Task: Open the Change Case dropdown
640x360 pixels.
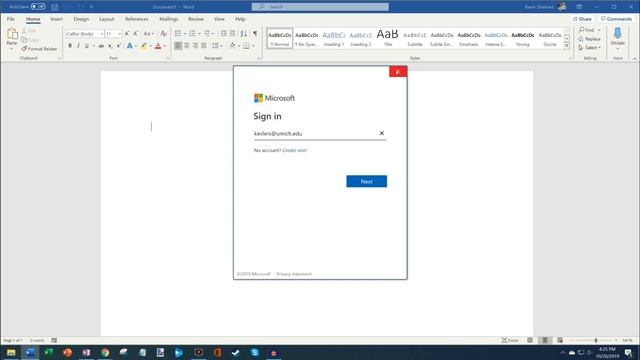Action: point(149,33)
